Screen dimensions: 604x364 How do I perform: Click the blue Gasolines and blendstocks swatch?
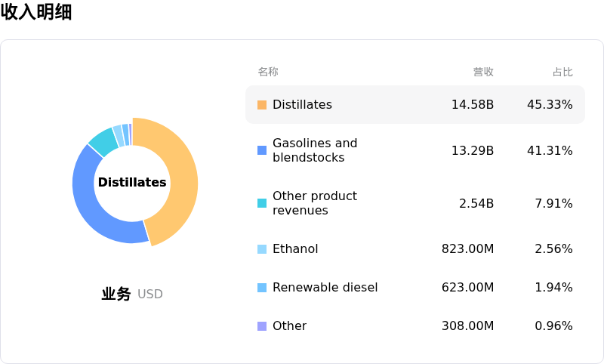[262, 150]
